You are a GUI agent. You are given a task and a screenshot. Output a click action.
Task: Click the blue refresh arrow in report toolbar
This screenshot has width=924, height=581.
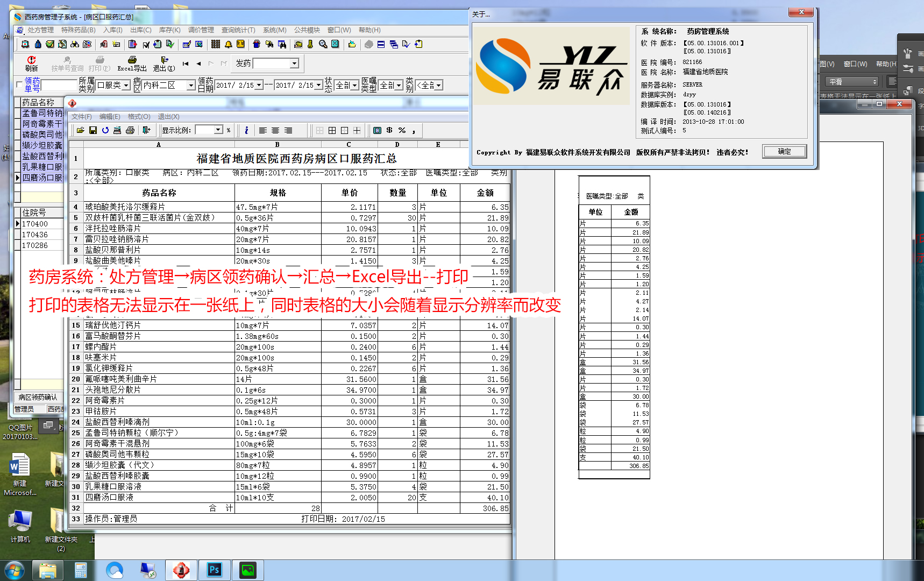tap(105, 130)
